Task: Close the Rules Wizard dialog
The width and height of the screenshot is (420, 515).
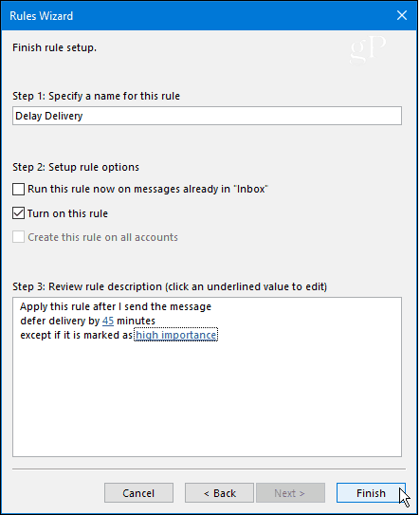Action: pyautogui.click(x=402, y=15)
